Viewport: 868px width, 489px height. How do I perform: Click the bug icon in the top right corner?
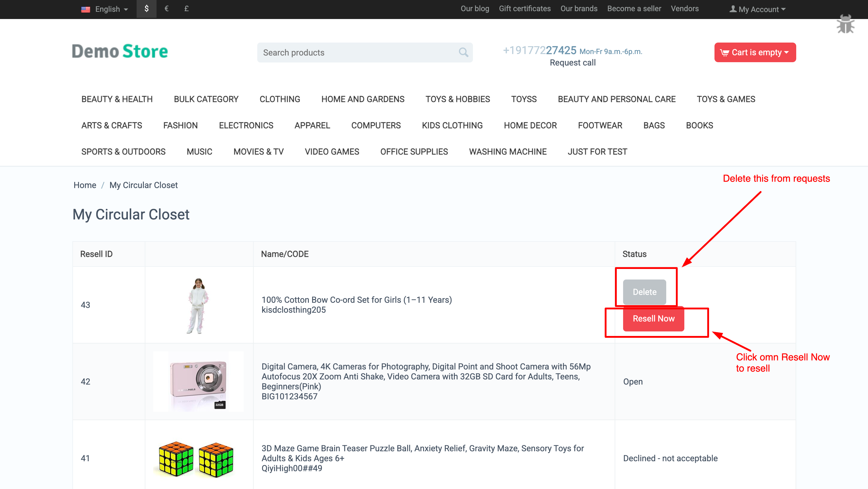(x=846, y=24)
